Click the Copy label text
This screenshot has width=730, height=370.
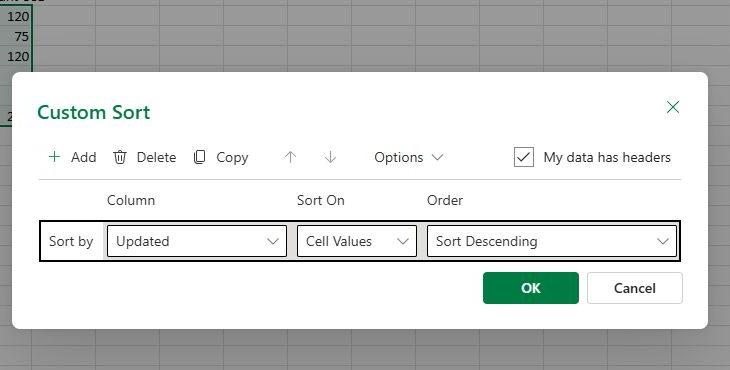232,157
